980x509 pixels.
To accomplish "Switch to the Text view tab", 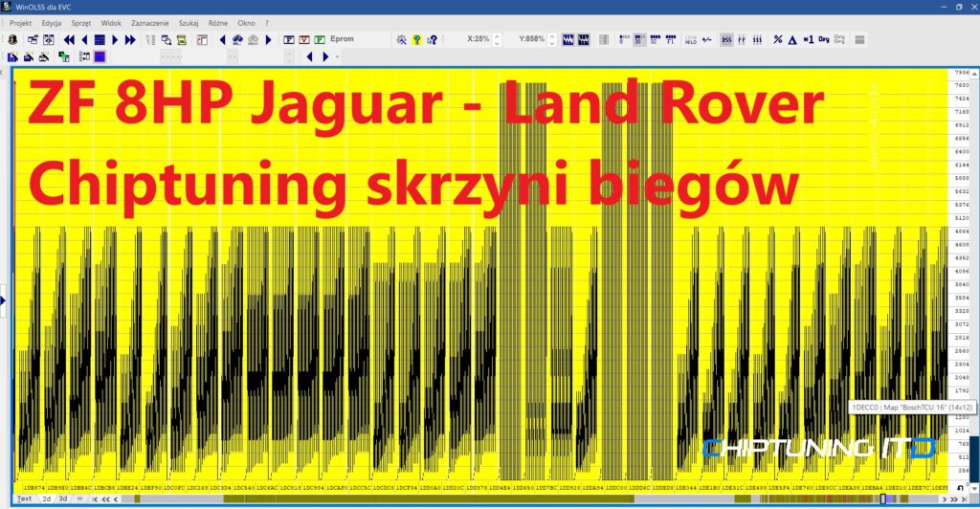I will 24,499.
